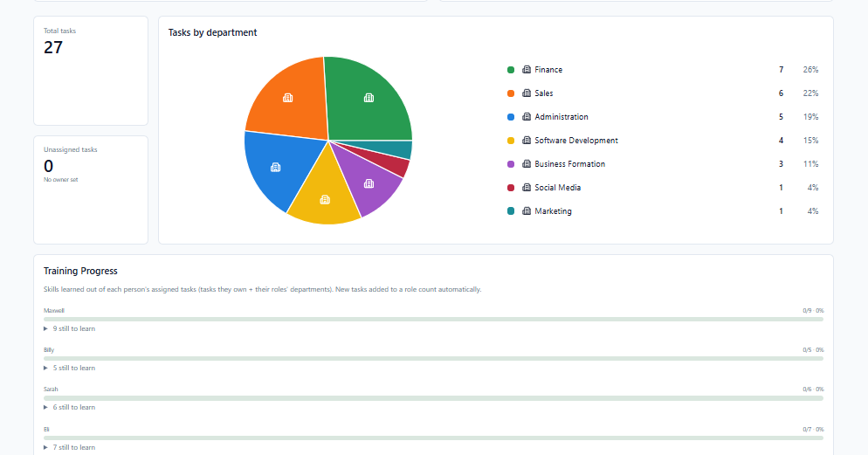
Task: Click the No owner set caption
Action: coord(61,180)
